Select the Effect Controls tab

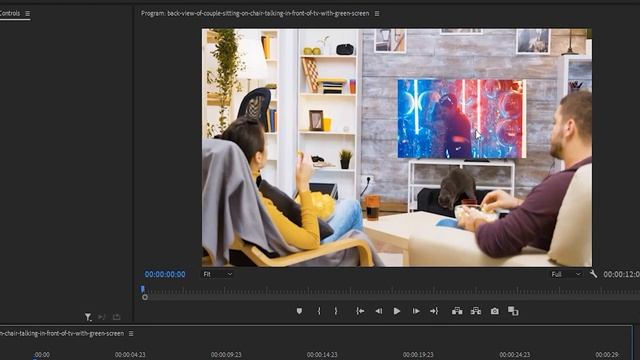pos(10,13)
